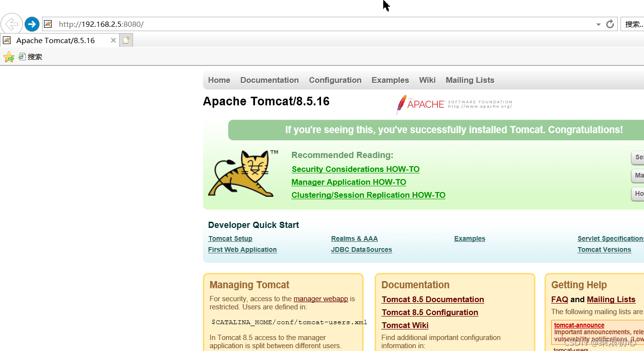This screenshot has height=351, width=644.
Task: Click the Realms & AAA link
Action: pos(354,238)
